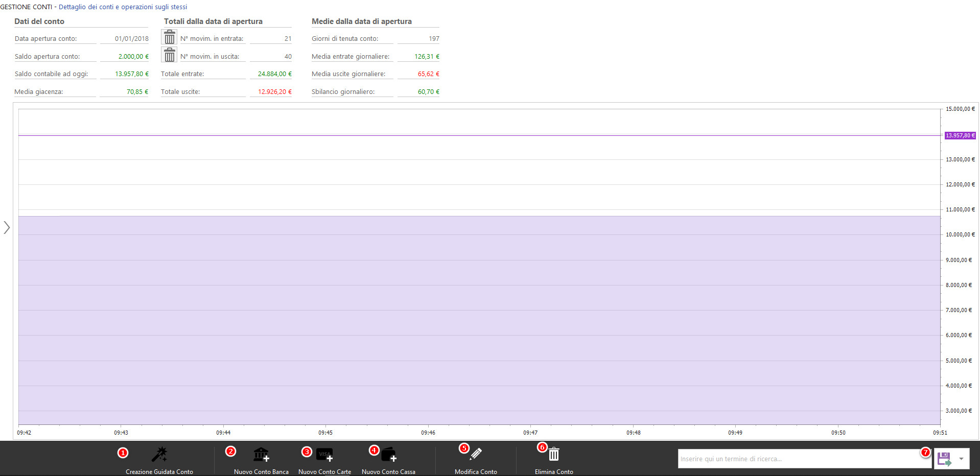The image size is (980, 476).
Task: Click the Nuovo Conto Carte icon
Action: tap(324, 454)
